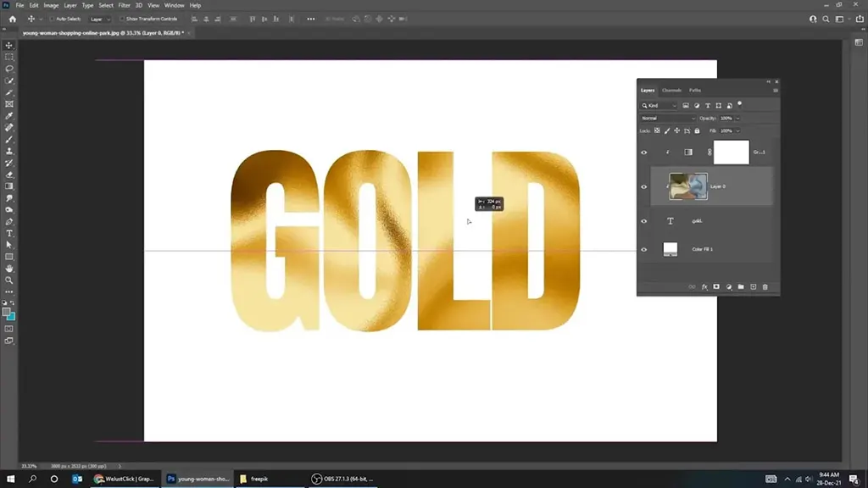Image resolution: width=868 pixels, height=488 pixels.
Task: Open the tool preset picker arrow
Action: [x=41, y=19]
